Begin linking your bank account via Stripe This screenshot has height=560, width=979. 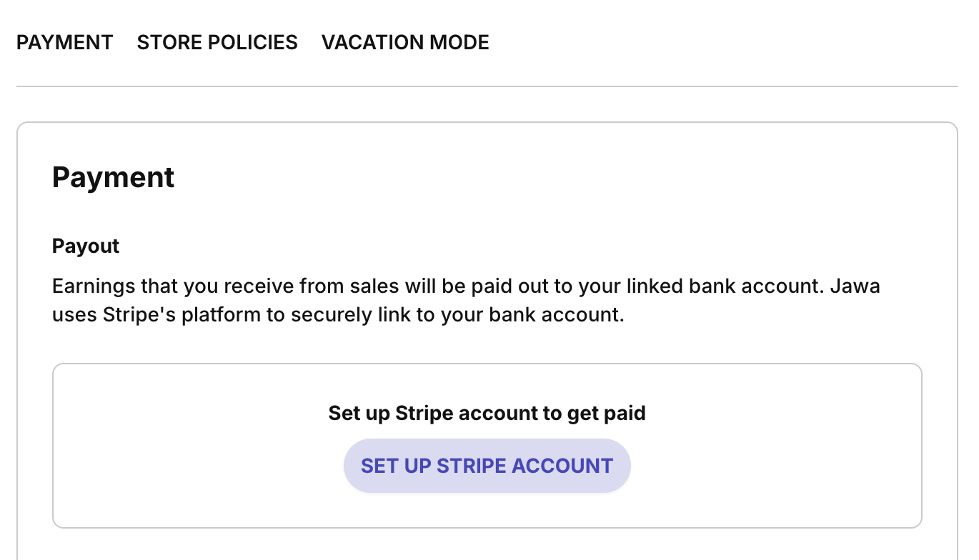[487, 466]
